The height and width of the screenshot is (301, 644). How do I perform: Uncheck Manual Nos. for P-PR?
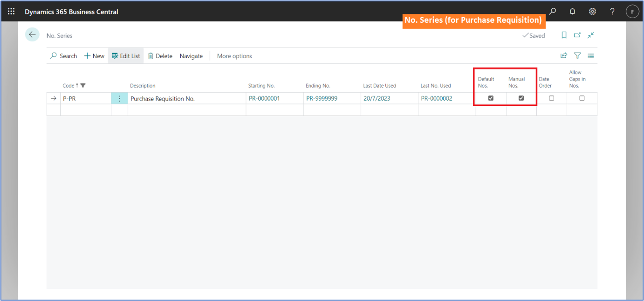click(x=521, y=98)
